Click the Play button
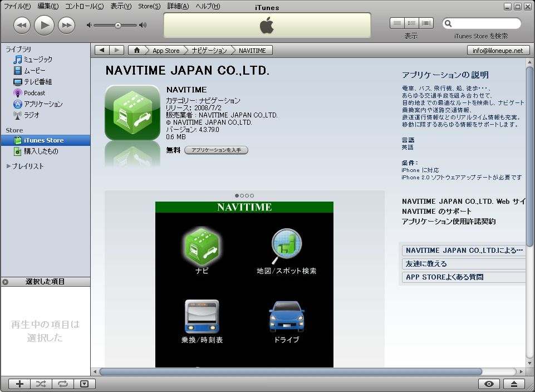Viewport: 535px width, 392px height. 44,25
